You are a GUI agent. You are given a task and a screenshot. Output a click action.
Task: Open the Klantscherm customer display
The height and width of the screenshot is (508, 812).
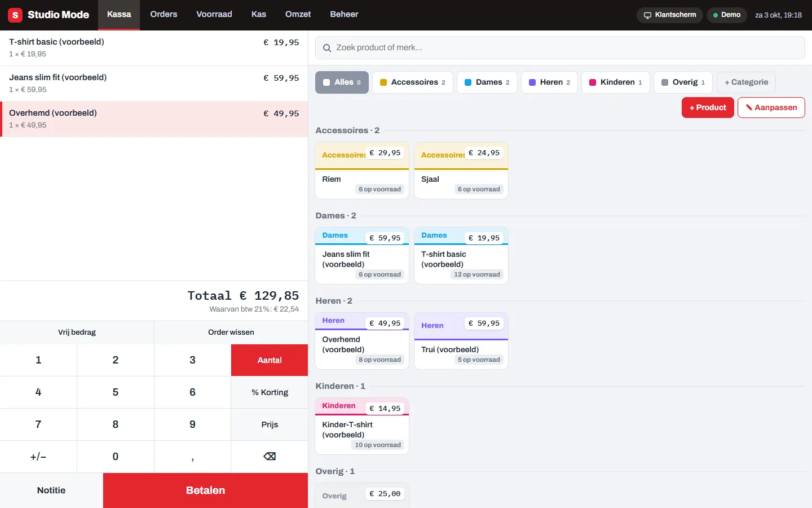tap(670, 15)
